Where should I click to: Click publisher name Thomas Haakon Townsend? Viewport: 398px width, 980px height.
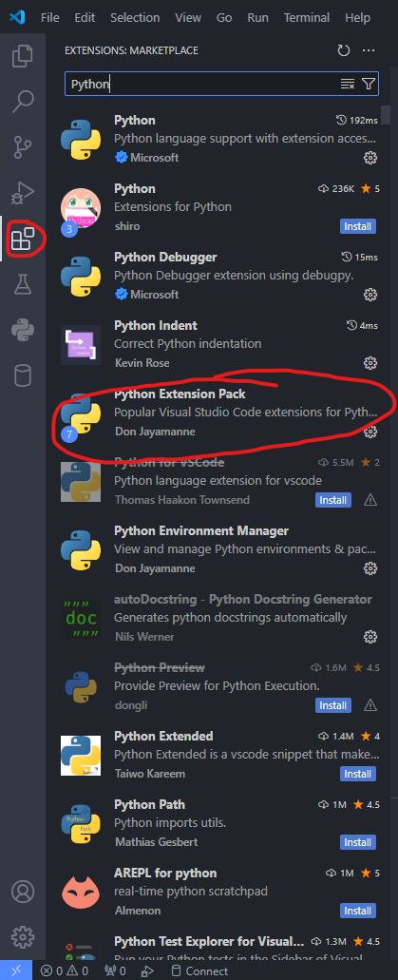[x=182, y=500]
